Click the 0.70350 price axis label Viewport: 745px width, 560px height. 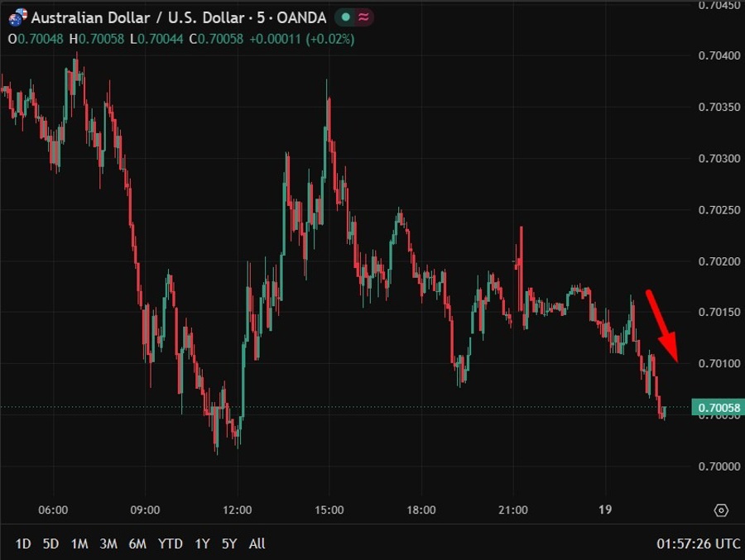click(x=719, y=108)
